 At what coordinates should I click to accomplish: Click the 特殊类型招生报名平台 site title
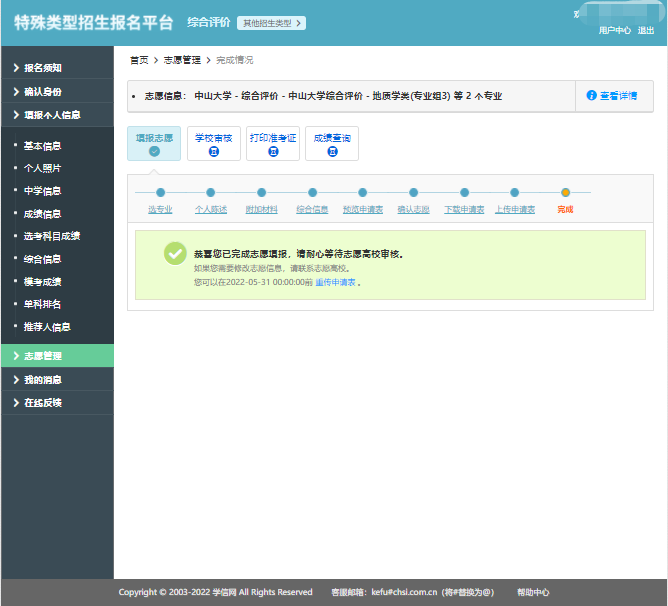pyautogui.click(x=93, y=23)
